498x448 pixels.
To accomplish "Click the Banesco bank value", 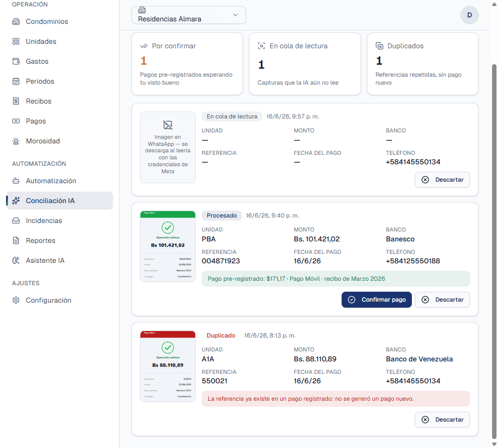I will [x=400, y=239].
